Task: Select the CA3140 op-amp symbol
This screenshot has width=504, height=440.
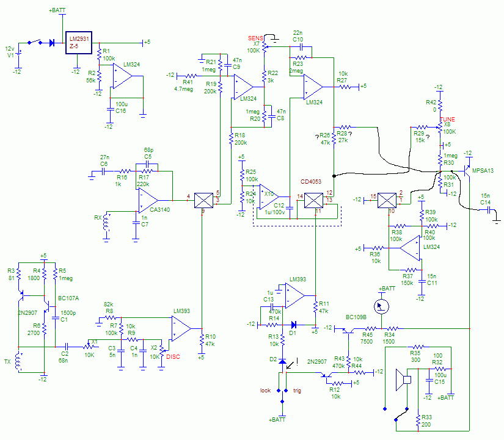Action: tap(148, 201)
